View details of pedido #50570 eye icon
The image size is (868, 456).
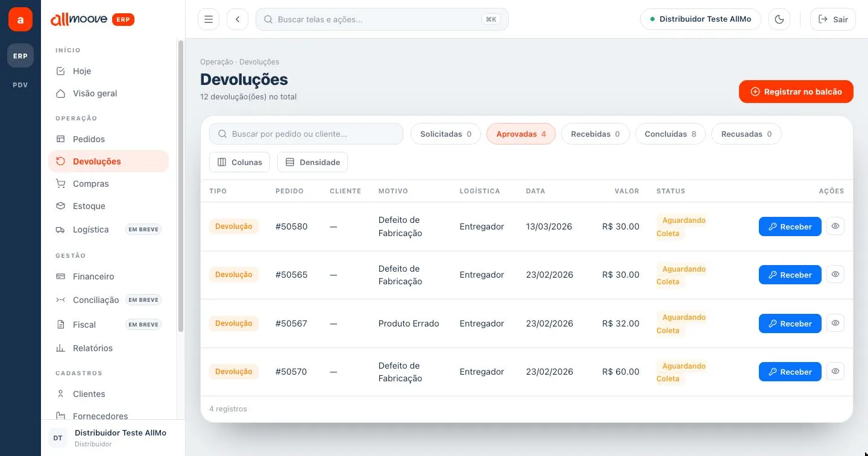pyautogui.click(x=835, y=371)
